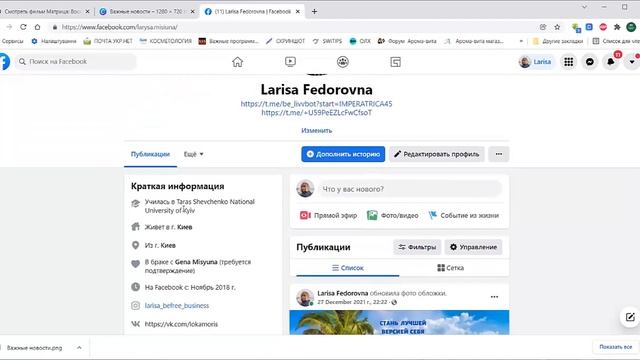The height and width of the screenshot is (360, 640).
Task: Open the Facebook Groups icon
Action: pyautogui.click(x=343, y=62)
